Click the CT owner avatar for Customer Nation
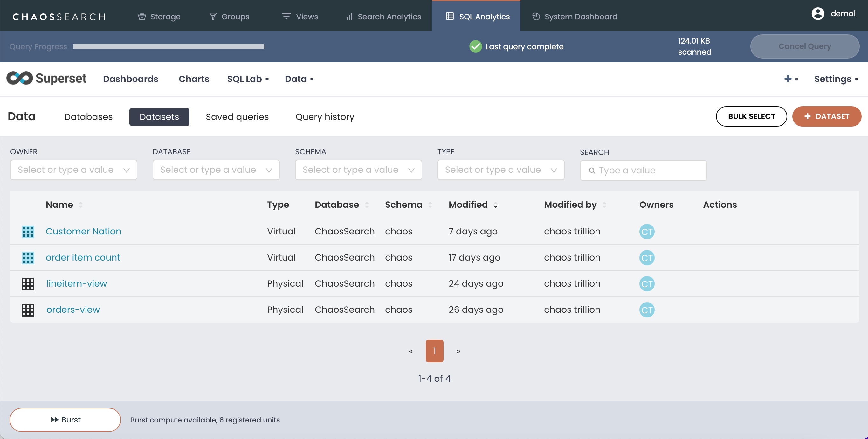Viewport: 868px width, 439px height. click(646, 232)
